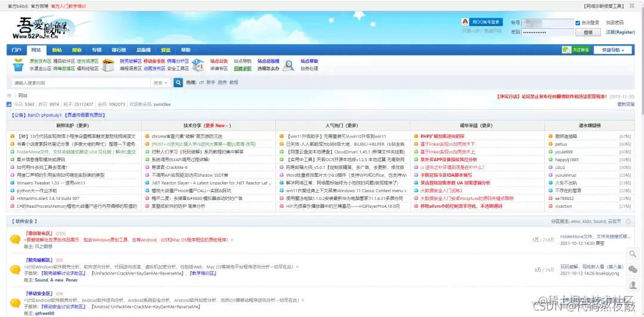The height and width of the screenshot is (317, 644).
Task: Click the thread icon beside python大一作业求助
Action: pyautogui.click(x=13, y=191)
